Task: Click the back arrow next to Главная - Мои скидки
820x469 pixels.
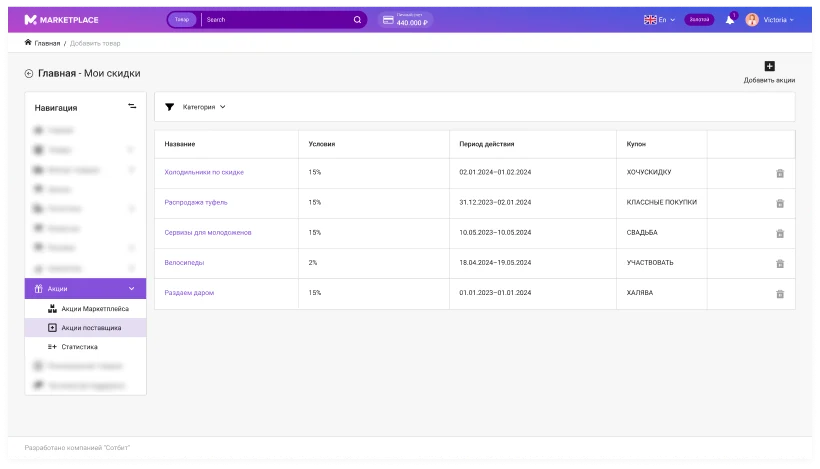Action: (29, 74)
